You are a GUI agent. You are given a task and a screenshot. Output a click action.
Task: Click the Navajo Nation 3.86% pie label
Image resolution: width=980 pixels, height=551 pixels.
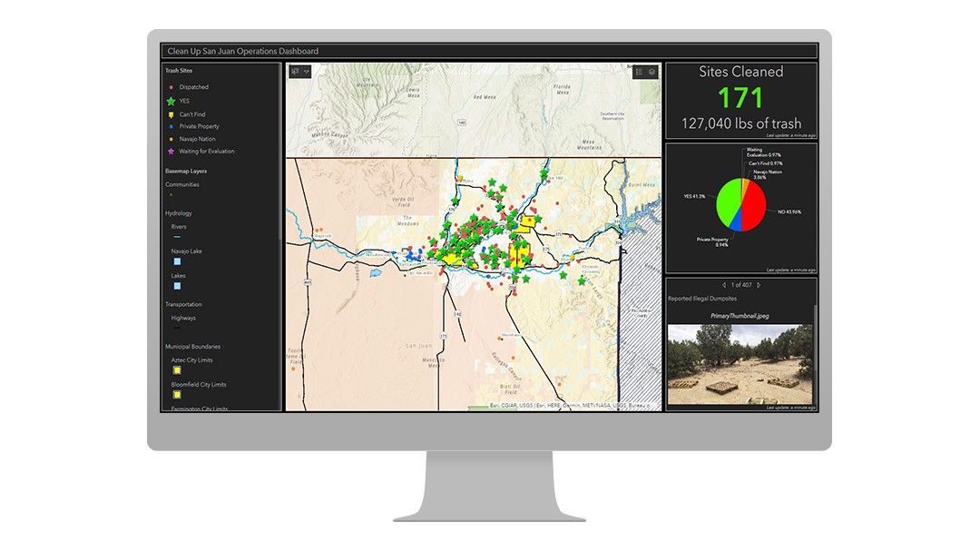click(768, 174)
